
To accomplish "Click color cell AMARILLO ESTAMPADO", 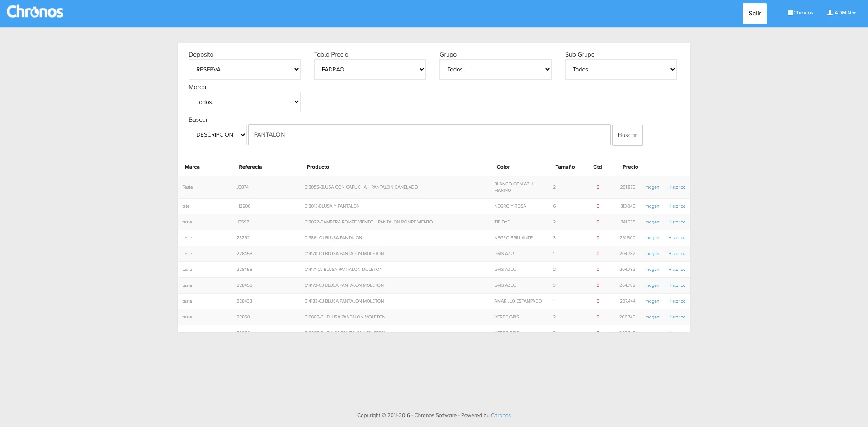I will tap(518, 301).
